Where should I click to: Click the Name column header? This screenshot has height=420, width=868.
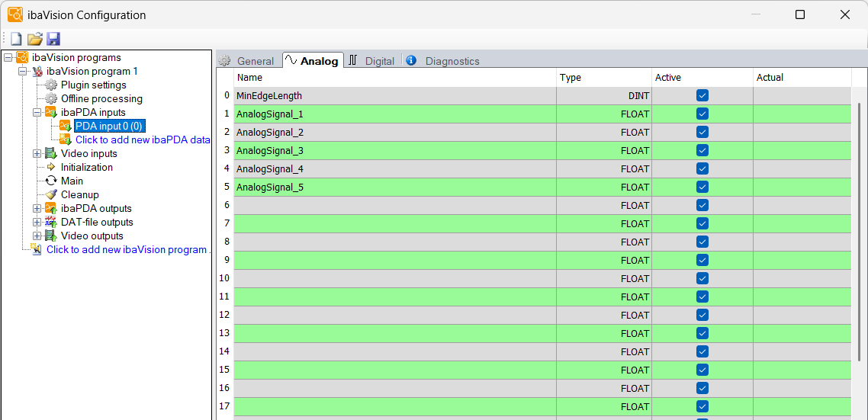394,78
